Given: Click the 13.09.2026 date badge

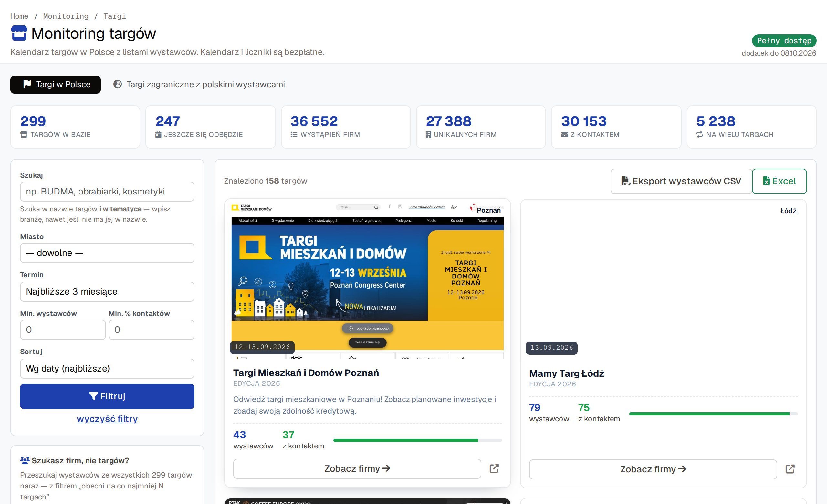Looking at the screenshot, I should pos(552,348).
